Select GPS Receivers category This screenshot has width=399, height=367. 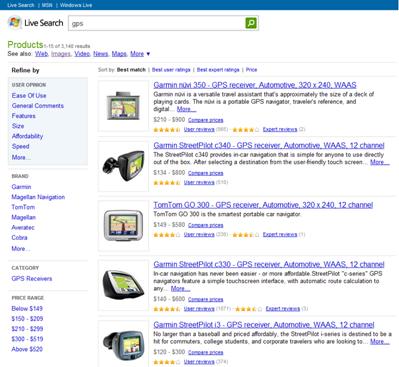pos(32,279)
